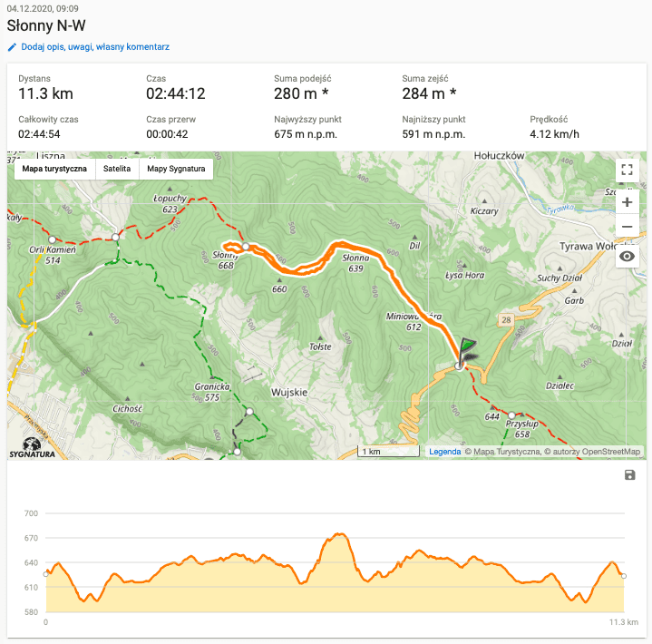Image resolution: width=652 pixels, height=644 pixels.
Task: Click the Przysłup 658 trail node
Action: tap(511, 415)
